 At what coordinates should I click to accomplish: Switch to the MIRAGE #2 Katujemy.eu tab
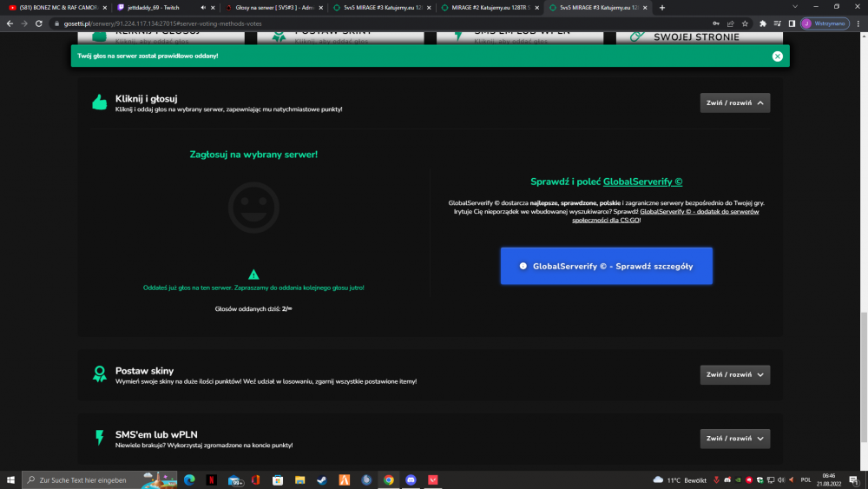490,8
